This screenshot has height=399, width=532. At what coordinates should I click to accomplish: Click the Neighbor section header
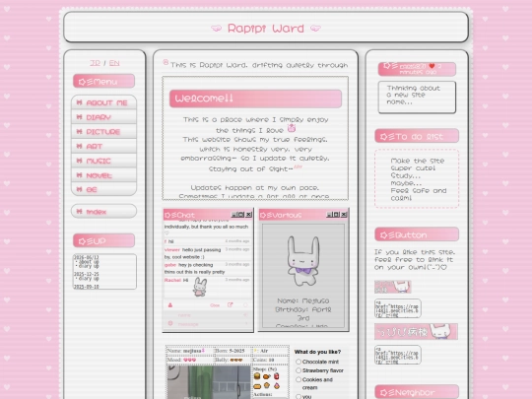point(417,392)
